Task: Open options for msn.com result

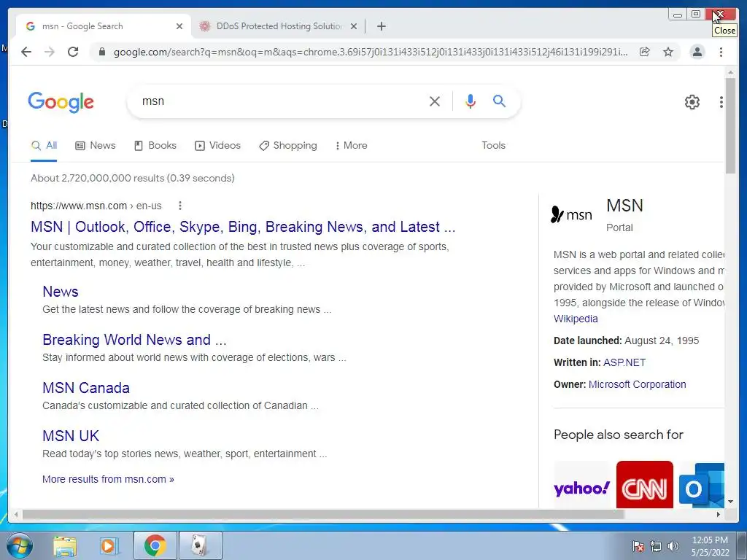Action: click(179, 206)
